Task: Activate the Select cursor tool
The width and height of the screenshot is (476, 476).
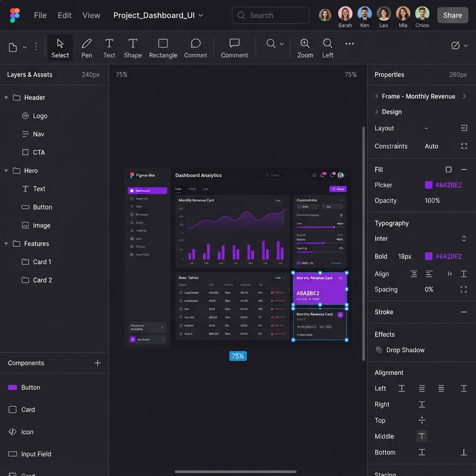Action: click(60, 48)
